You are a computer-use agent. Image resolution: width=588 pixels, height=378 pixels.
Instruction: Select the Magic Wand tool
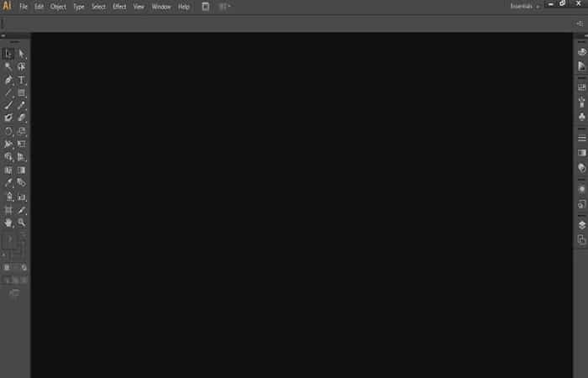click(8, 66)
